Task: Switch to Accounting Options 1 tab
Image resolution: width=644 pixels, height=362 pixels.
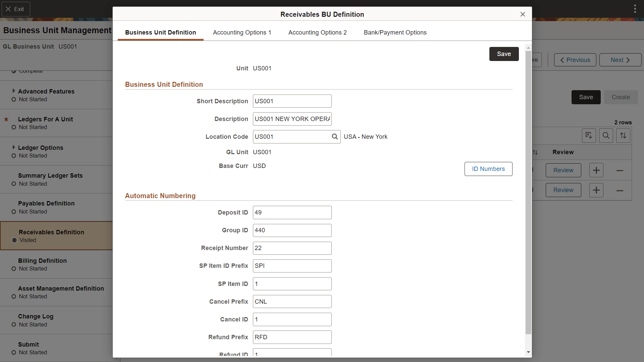Action: 242,33
